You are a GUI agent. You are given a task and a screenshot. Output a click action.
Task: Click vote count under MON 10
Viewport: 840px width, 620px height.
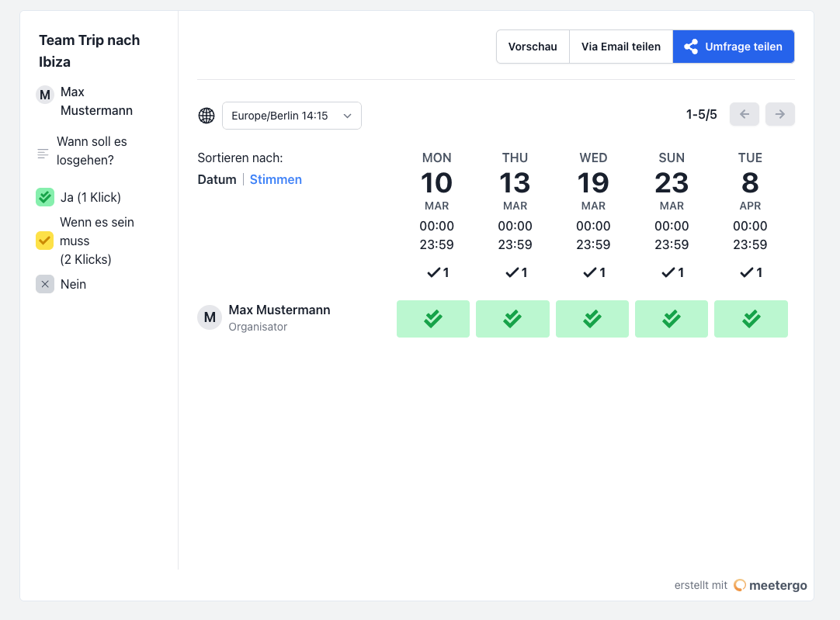(438, 272)
